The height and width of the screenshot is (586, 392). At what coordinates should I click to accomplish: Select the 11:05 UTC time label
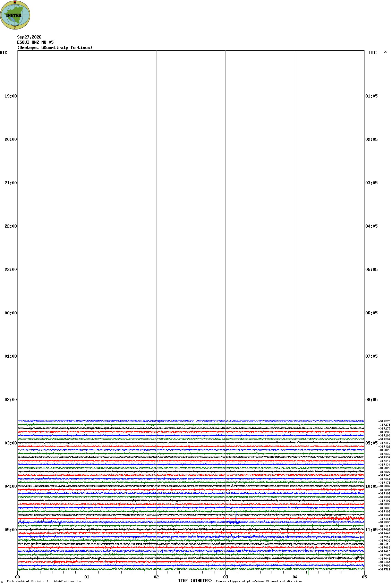click(x=372, y=530)
